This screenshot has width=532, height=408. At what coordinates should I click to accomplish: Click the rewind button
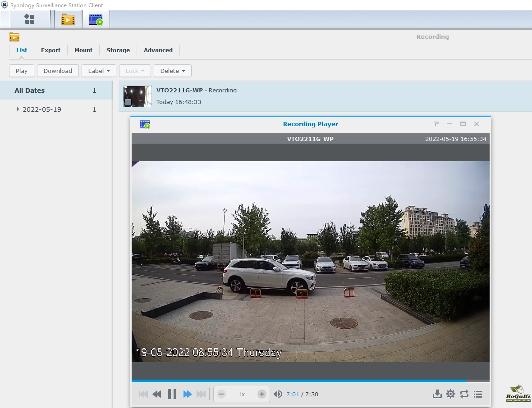157,394
